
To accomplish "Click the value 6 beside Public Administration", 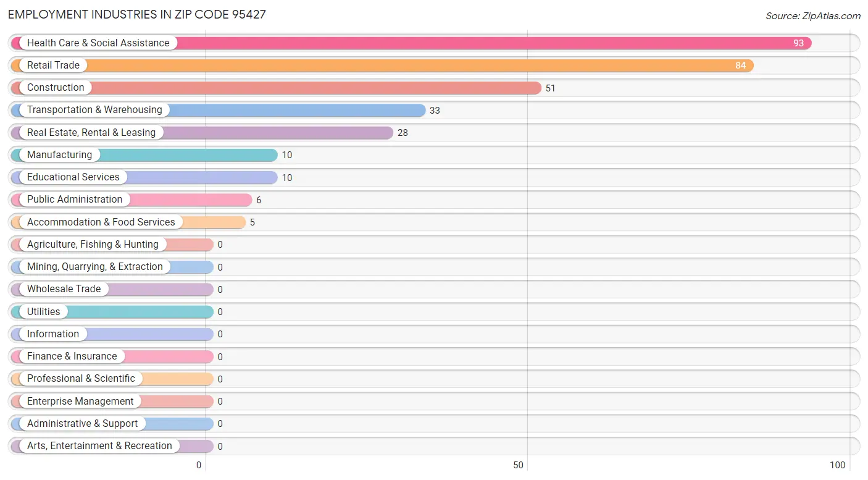I will (259, 200).
